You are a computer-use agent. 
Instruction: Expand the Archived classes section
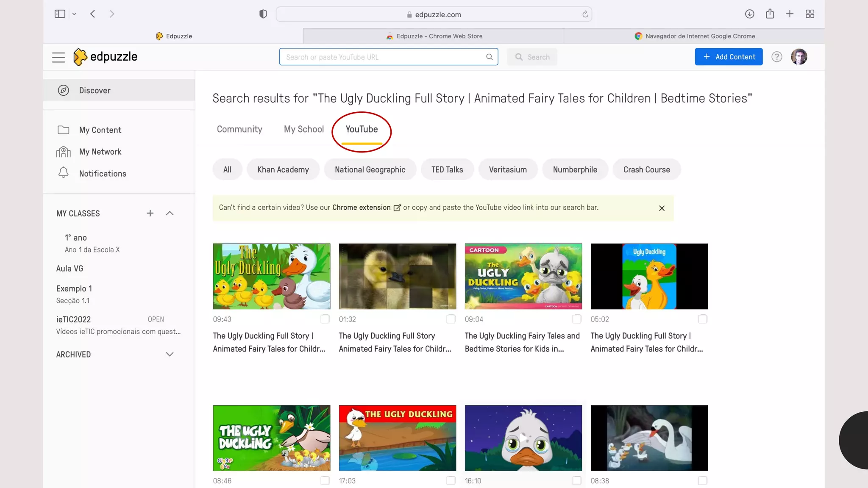click(x=170, y=354)
